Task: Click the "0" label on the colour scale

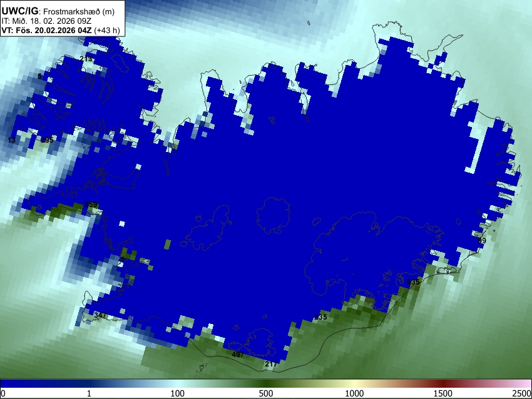Action: pos(3,393)
